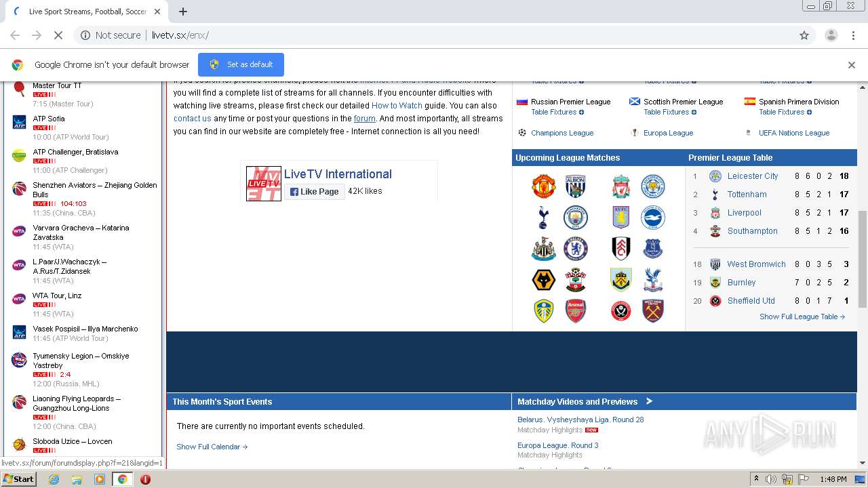Click the Wolves crest in Upcoming League Matches
868x488 pixels.
pyautogui.click(x=544, y=280)
